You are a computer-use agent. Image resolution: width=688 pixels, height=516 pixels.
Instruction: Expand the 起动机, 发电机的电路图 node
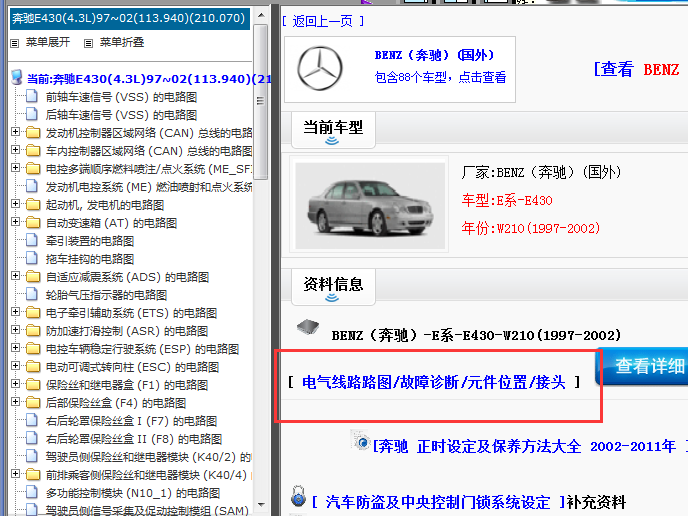(x=15, y=204)
